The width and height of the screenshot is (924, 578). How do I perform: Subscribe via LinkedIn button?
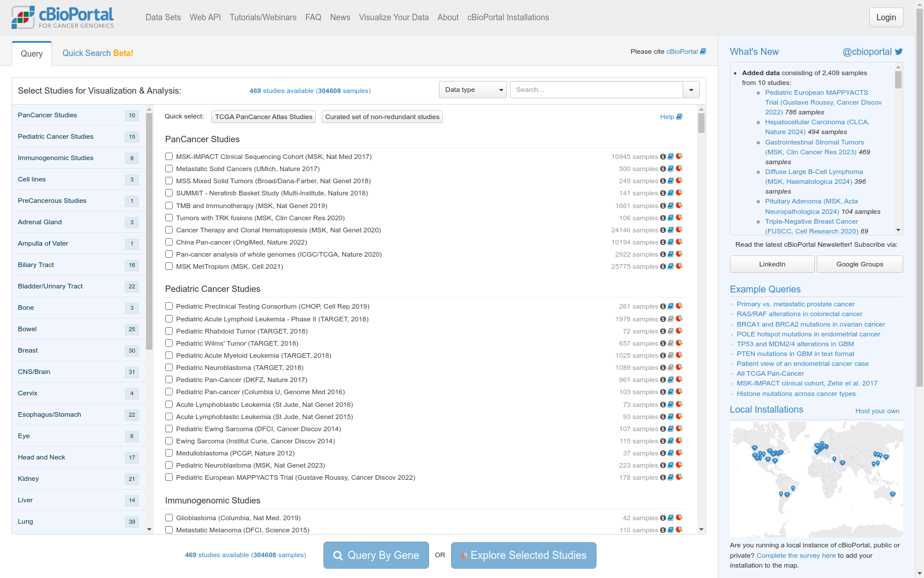point(772,264)
